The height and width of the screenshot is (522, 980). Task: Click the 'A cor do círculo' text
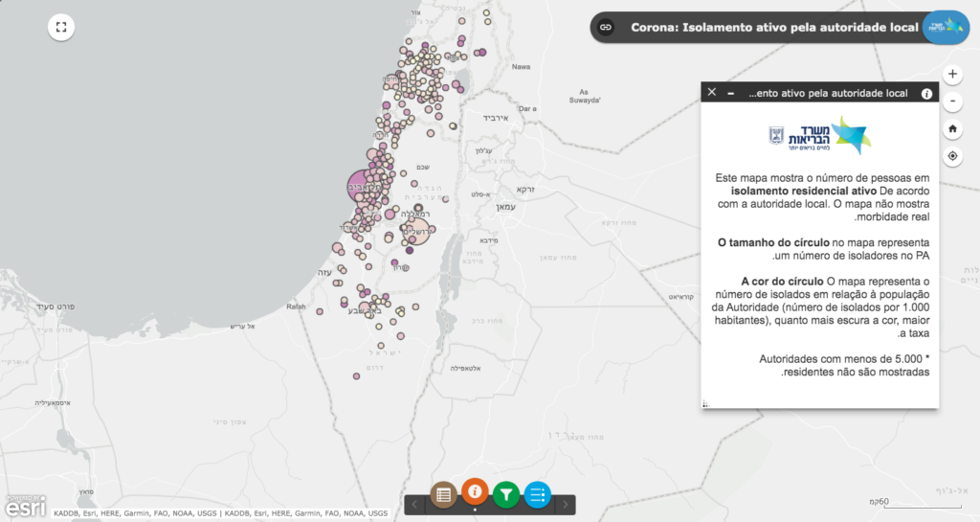pos(782,282)
